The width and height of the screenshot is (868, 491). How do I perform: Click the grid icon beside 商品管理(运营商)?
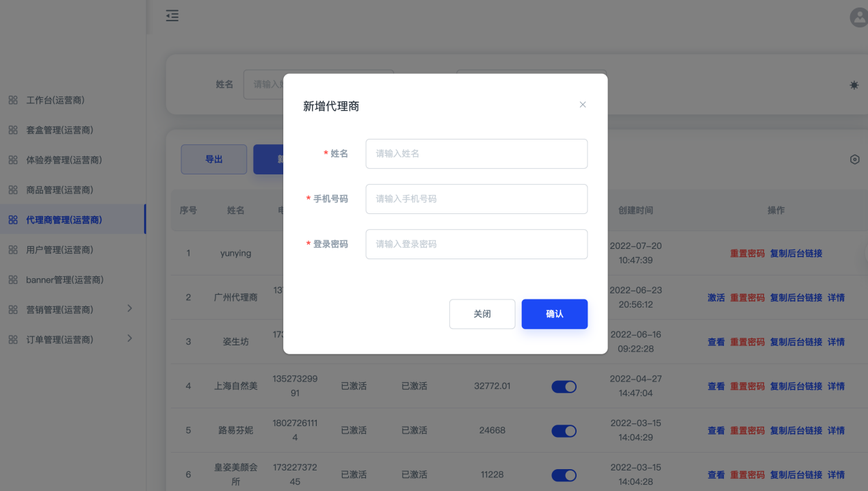click(x=13, y=190)
